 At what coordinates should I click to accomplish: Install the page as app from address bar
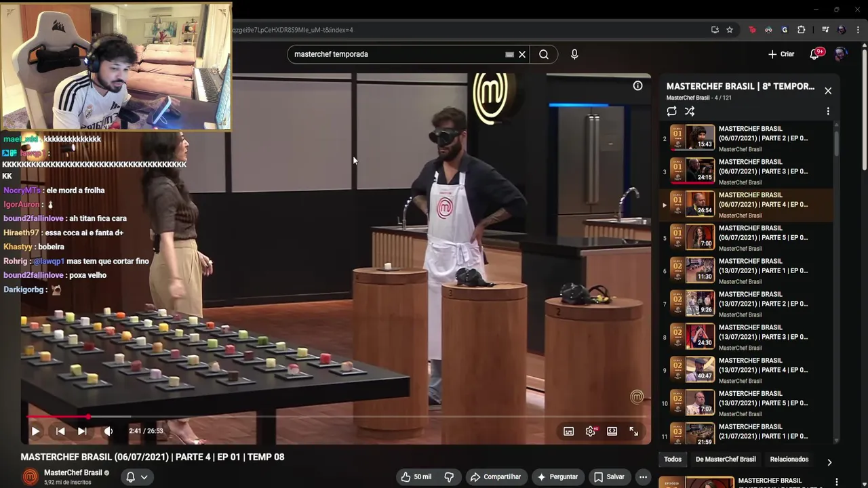715,30
